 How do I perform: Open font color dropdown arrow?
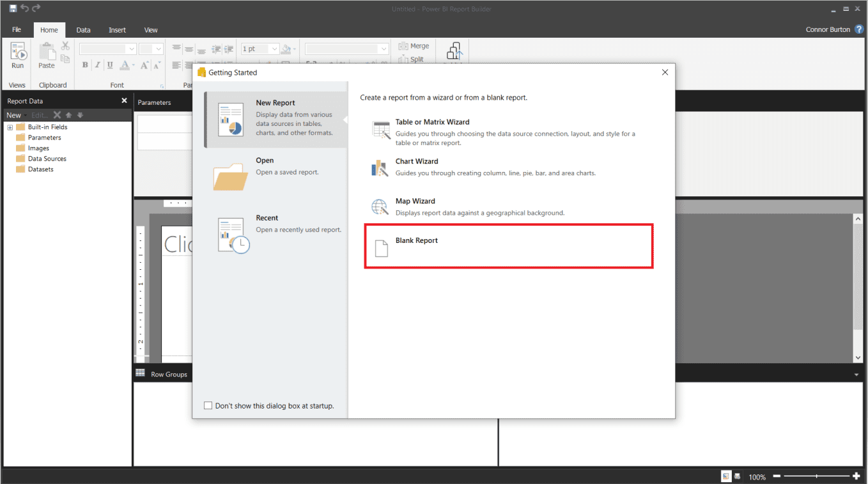pos(133,65)
